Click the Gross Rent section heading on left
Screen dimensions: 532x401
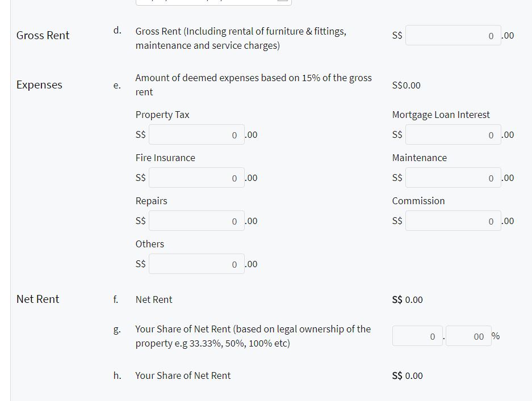(43, 35)
